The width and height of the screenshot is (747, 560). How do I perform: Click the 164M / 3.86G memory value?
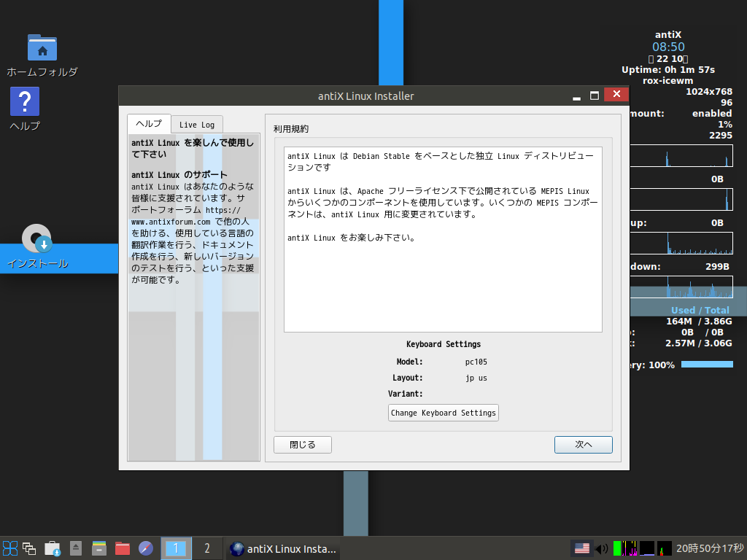tap(699, 322)
